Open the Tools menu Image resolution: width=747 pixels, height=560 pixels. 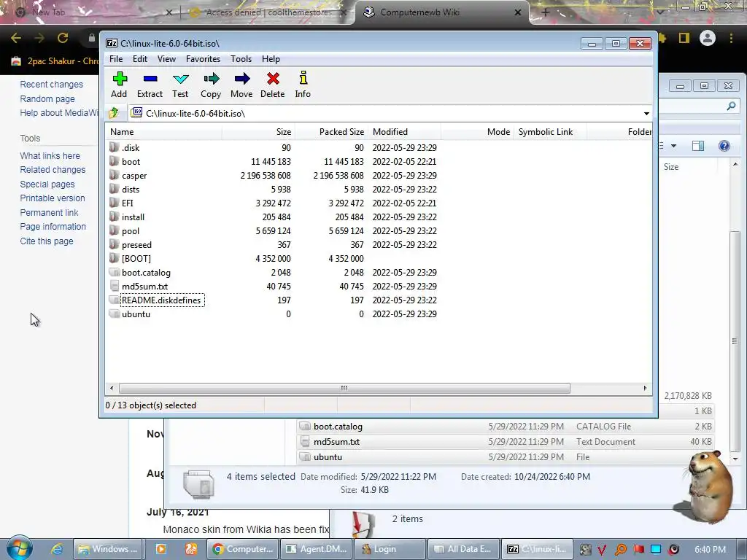click(x=241, y=59)
